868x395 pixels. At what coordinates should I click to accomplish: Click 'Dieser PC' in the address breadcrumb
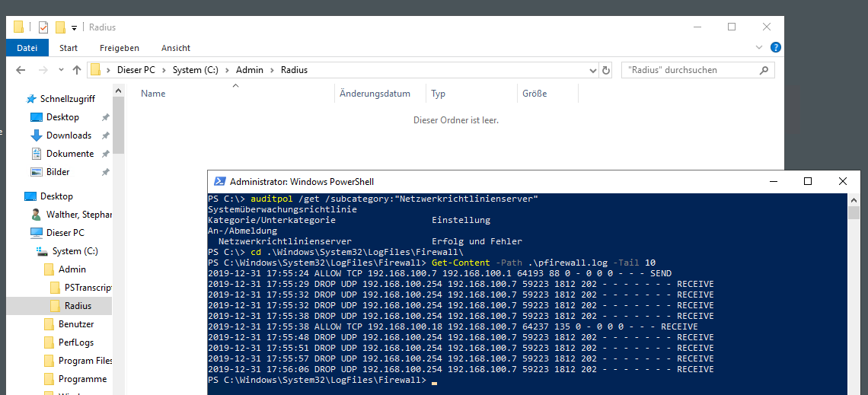click(x=136, y=70)
